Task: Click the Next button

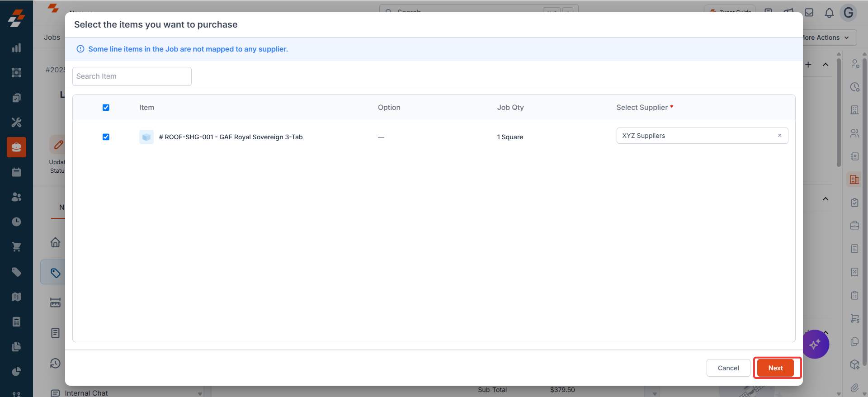Action: point(775,368)
